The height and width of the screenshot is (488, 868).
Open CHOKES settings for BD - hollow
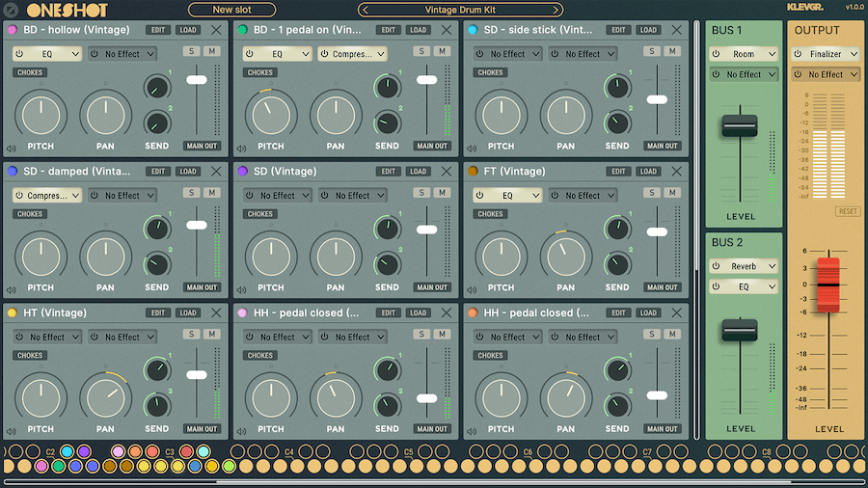[30, 72]
